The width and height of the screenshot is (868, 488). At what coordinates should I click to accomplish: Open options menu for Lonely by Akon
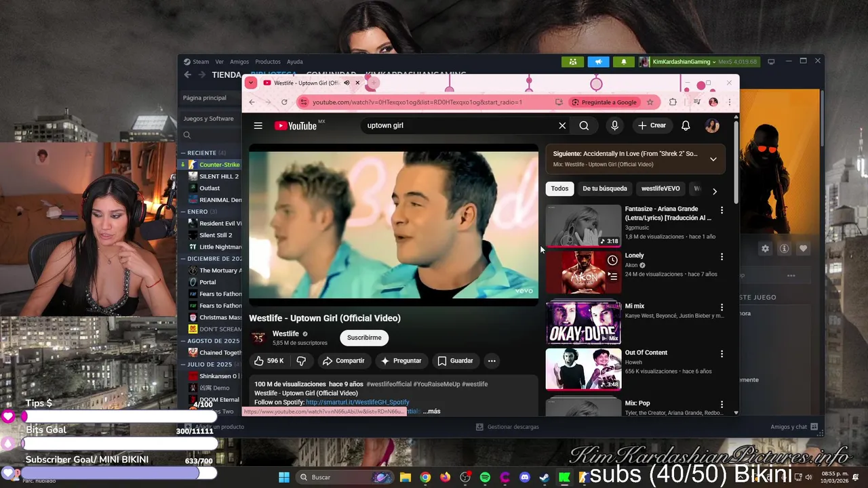tap(722, 257)
